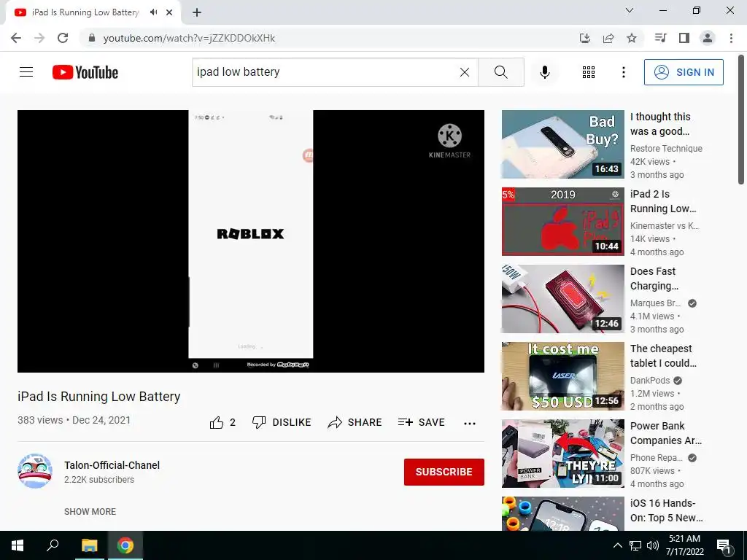Click Chrome icon in taskbar
Screen dimensions: 747x560
pyautogui.click(x=125, y=545)
